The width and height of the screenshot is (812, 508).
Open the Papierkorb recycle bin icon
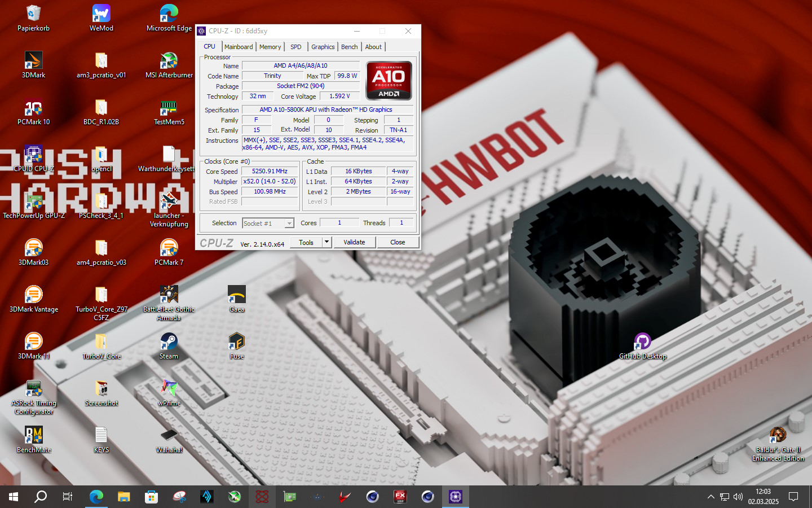[x=33, y=18]
